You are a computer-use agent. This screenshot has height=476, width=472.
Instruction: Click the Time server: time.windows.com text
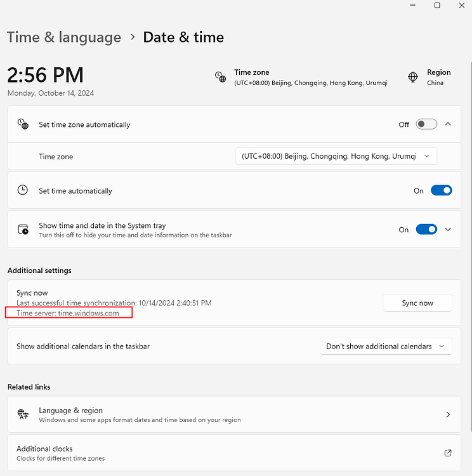tap(68, 314)
